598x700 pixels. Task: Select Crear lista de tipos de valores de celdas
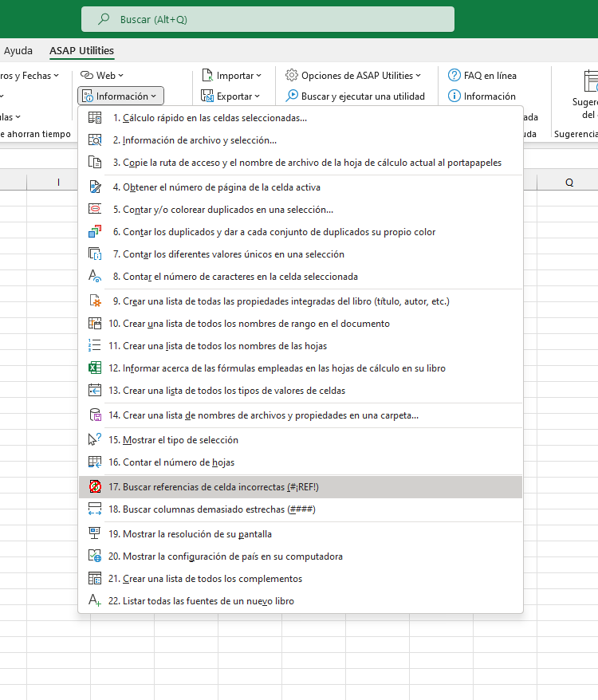pos(301,391)
